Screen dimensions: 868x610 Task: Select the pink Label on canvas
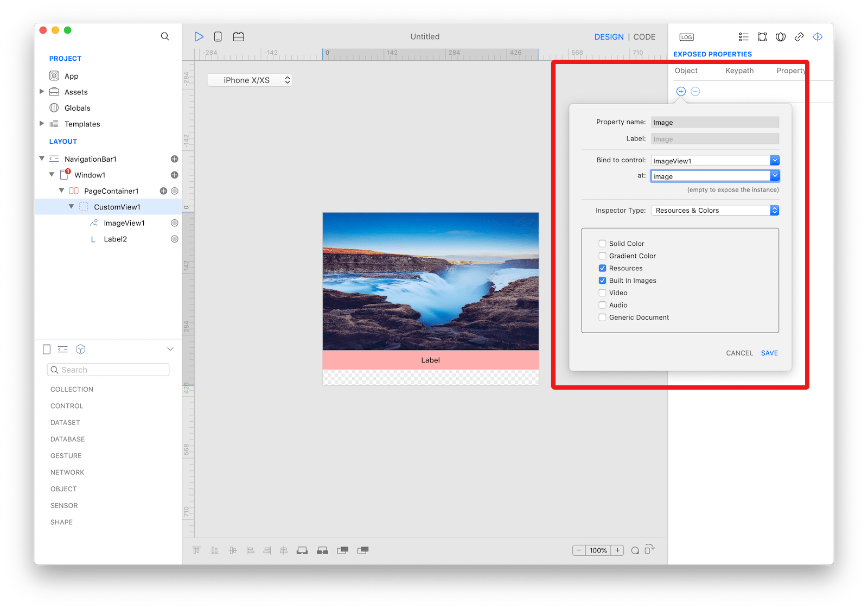431,360
